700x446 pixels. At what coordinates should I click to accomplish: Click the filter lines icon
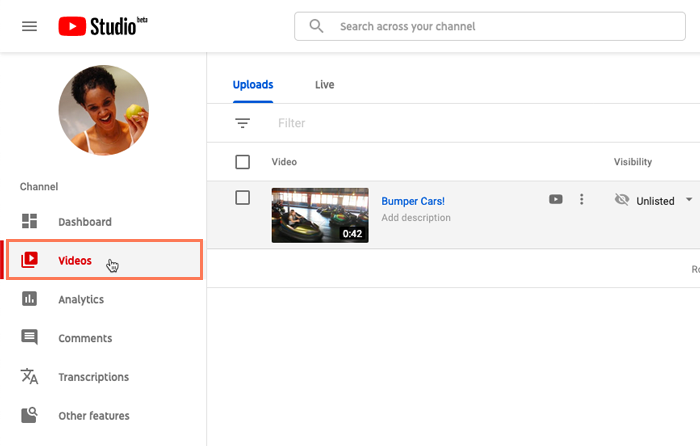[x=242, y=123]
